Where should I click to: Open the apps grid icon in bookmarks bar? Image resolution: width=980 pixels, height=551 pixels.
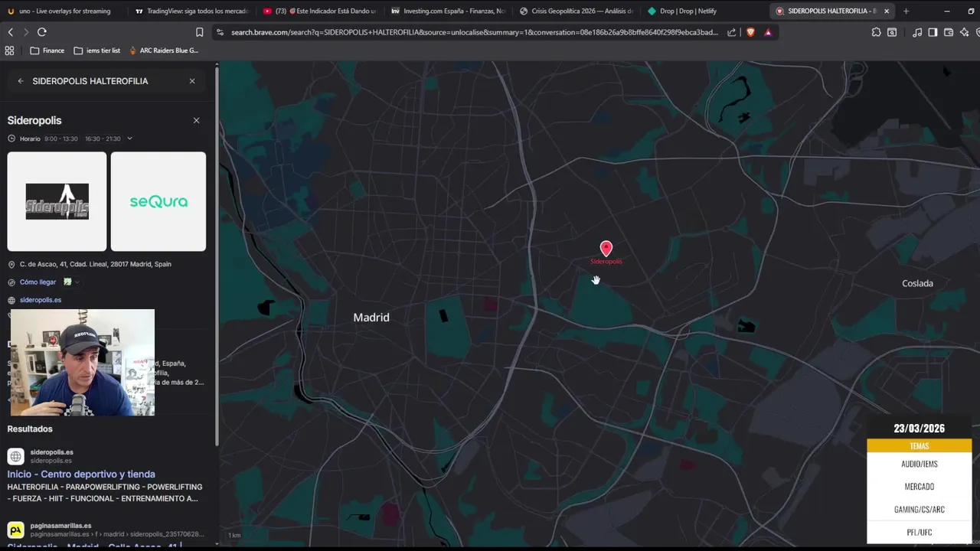click(9, 51)
